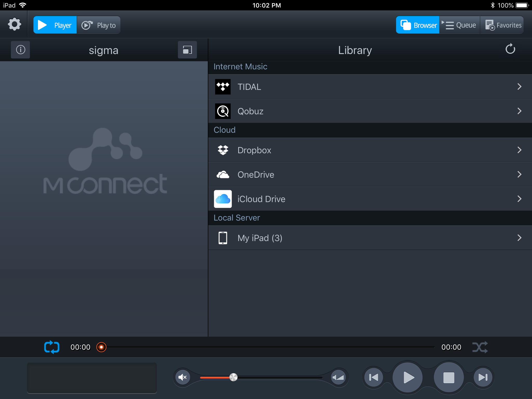Mute the volume with the speaker icon
The width and height of the screenshot is (532, 399).
coord(183,377)
